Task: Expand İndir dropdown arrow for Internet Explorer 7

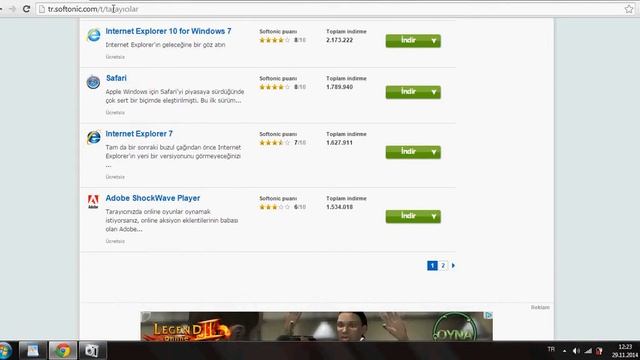Action: point(433,152)
